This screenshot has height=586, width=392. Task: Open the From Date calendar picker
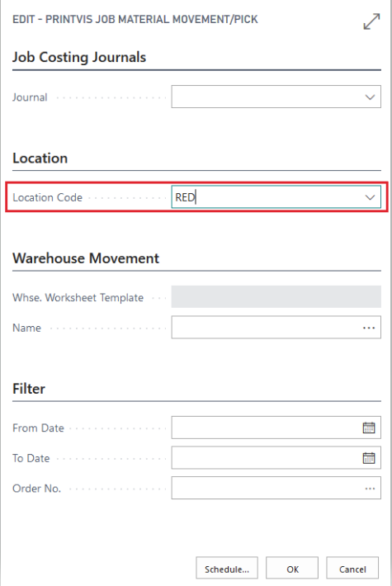click(369, 428)
